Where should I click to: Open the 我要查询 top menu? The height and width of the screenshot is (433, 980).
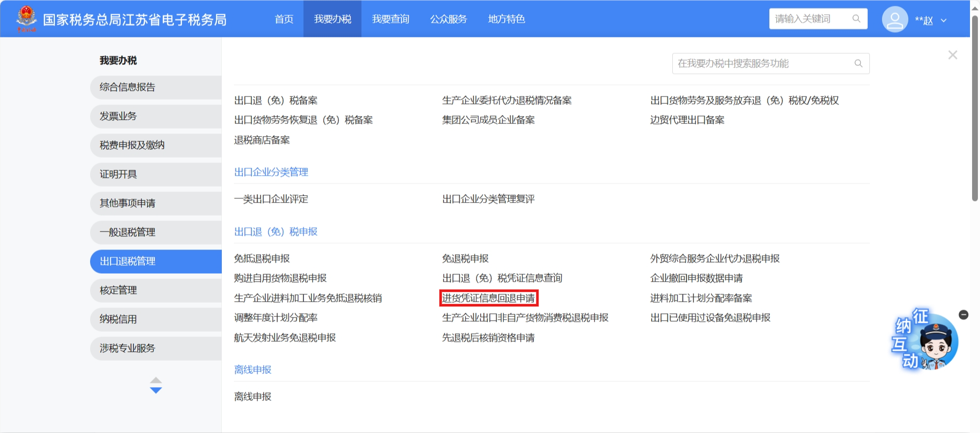(390, 19)
